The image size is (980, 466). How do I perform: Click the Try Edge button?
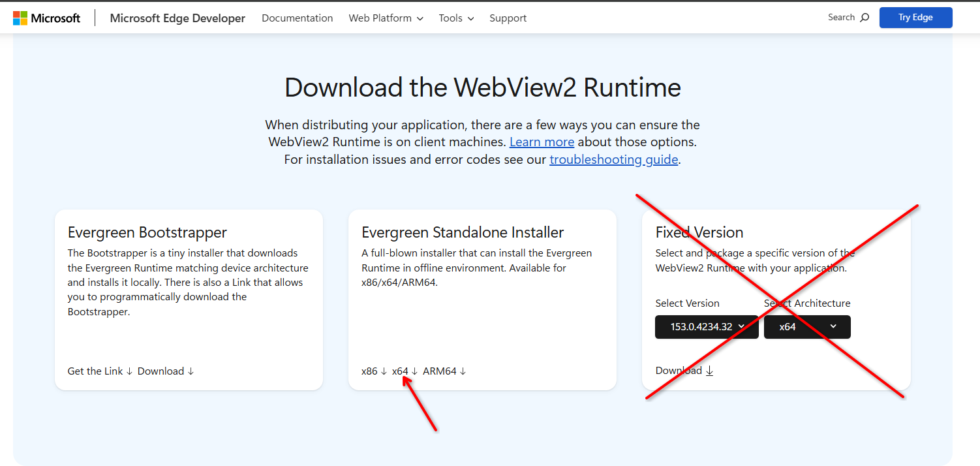[x=915, y=18]
